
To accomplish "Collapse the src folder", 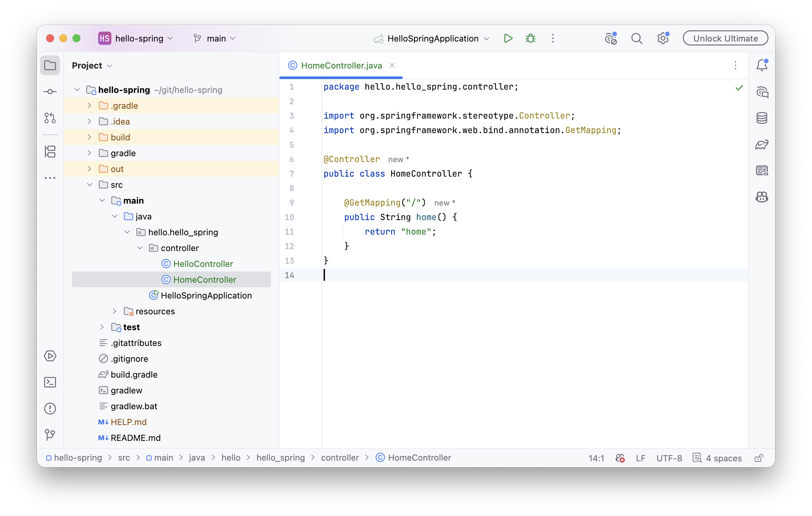I will pyautogui.click(x=89, y=185).
